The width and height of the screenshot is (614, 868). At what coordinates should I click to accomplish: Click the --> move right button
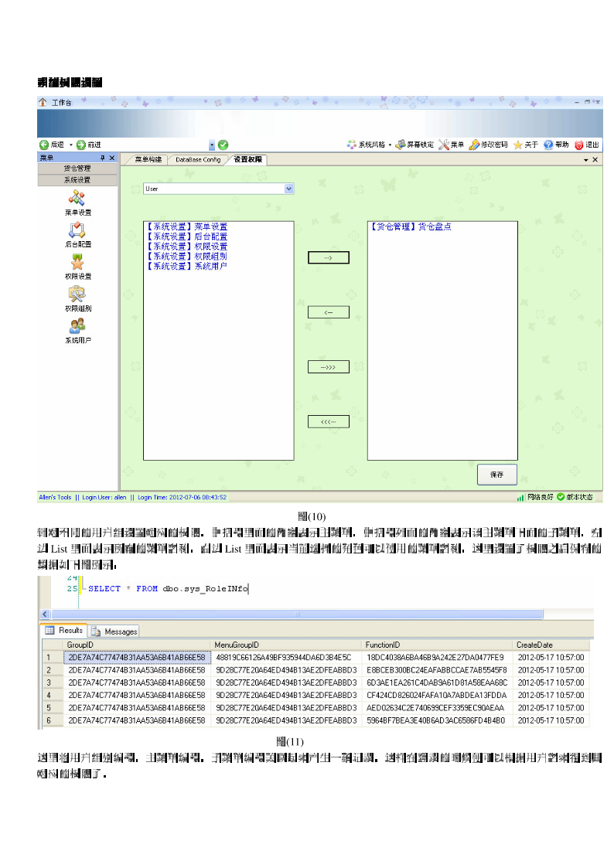point(329,257)
